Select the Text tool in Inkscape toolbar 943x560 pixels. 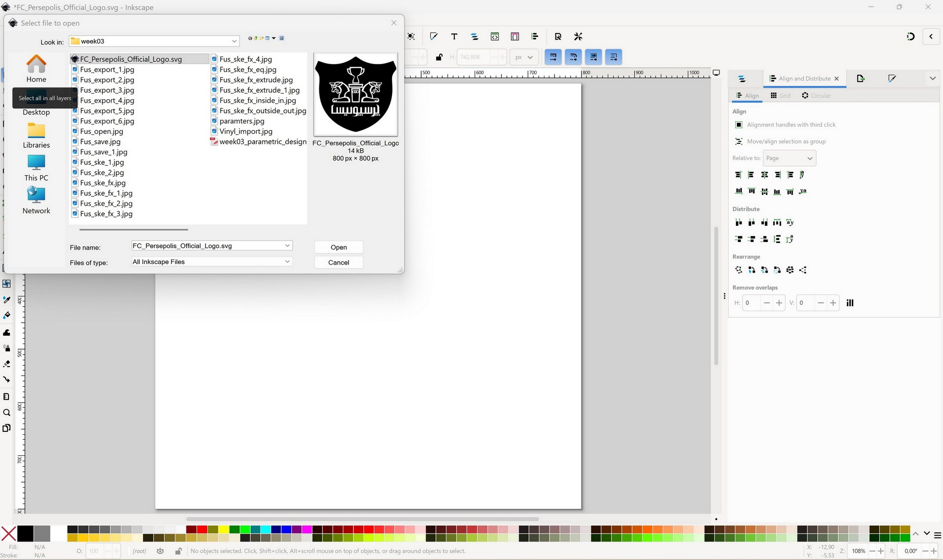(454, 37)
